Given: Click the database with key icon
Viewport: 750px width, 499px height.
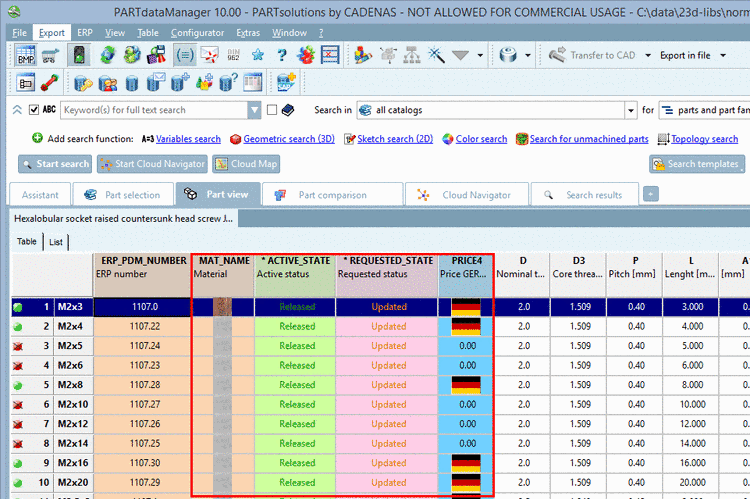Looking at the screenshot, I should [x=84, y=82].
